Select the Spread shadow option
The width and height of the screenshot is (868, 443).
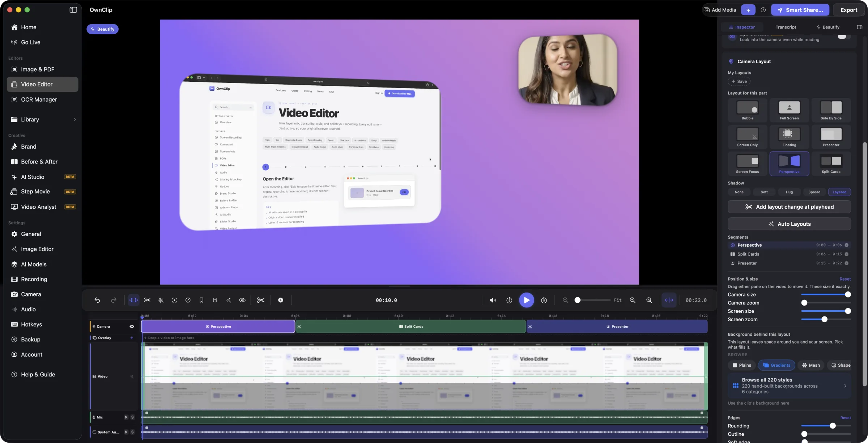pyautogui.click(x=814, y=192)
